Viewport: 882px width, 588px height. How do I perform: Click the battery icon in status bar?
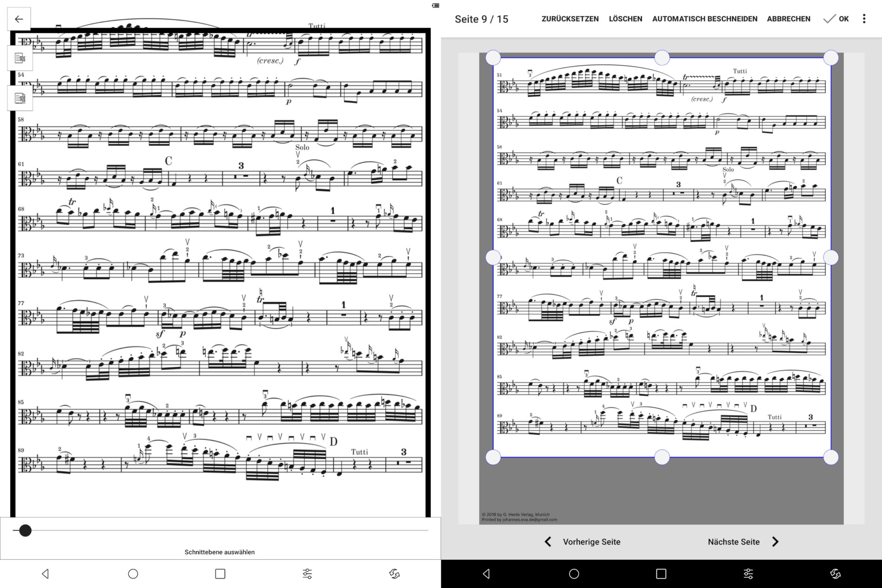(435, 6)
